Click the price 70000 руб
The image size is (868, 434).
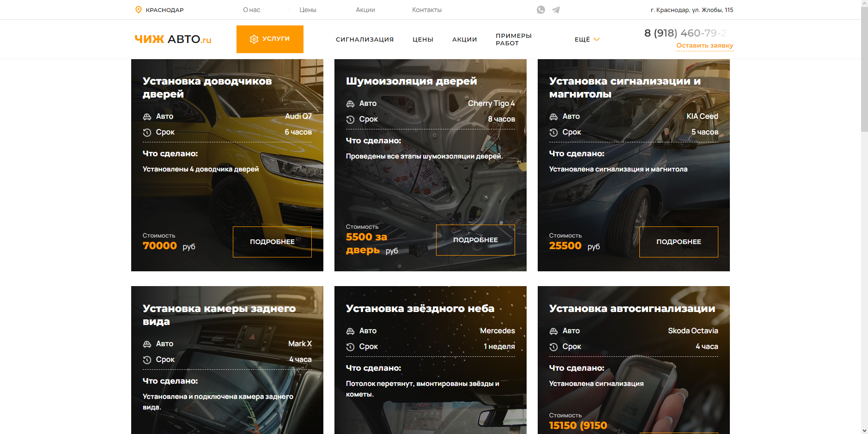[x=169, y=246]
